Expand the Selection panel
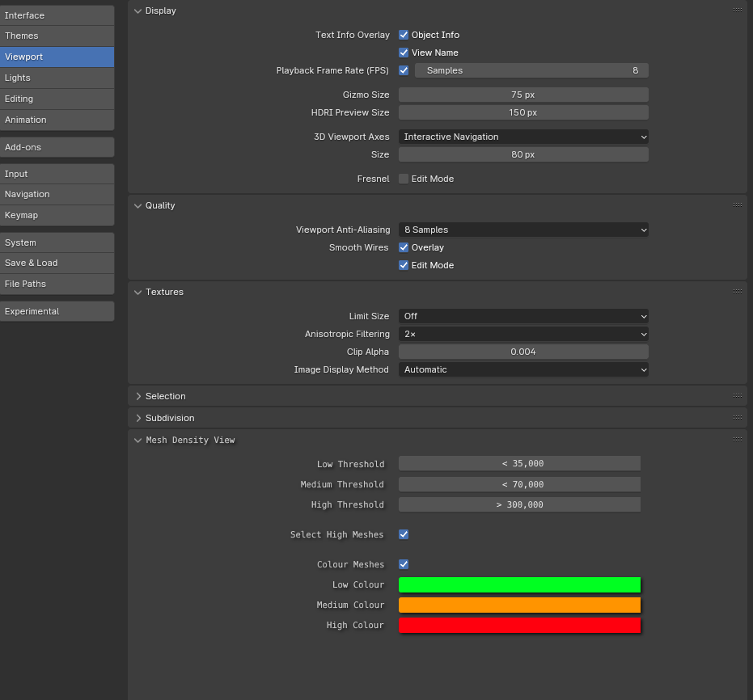 pyautogui.click(x=137, y=396)
